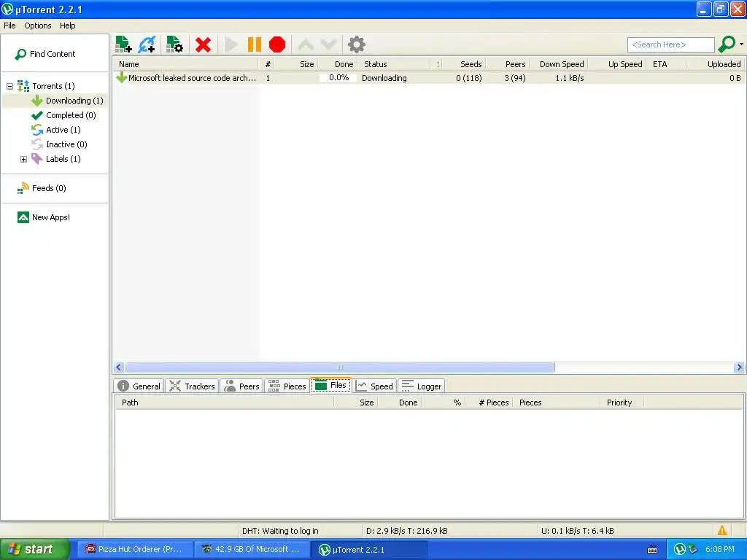Sort torrent list by Done column header
747x560 pixels.
[x=337, y=64]
